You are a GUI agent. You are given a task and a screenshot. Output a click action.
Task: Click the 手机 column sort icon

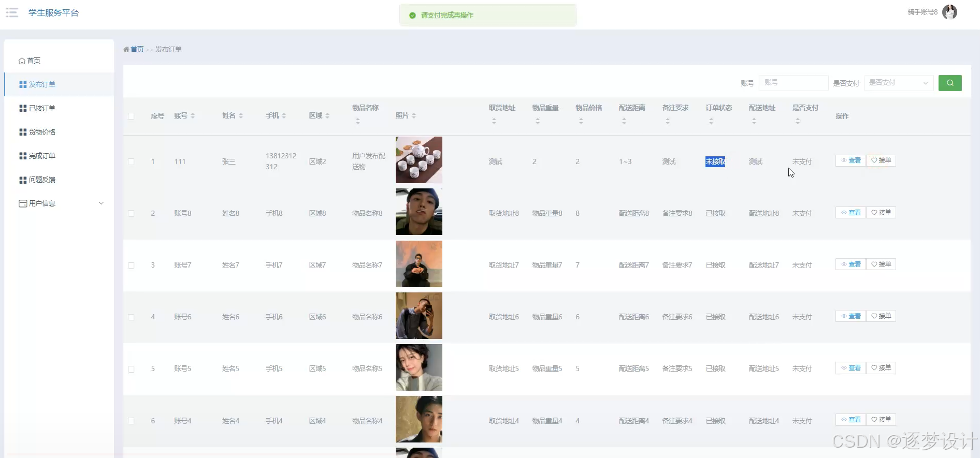(x=284, y=116)
